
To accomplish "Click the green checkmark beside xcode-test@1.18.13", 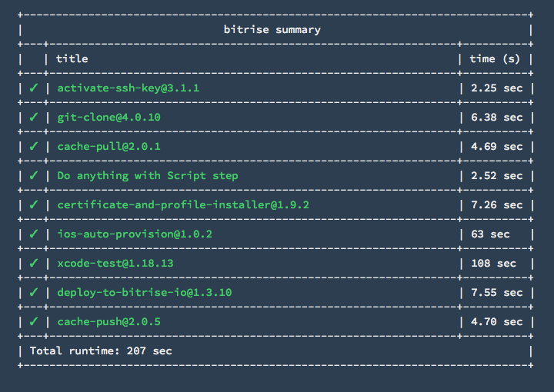I will tap(33, 263).
